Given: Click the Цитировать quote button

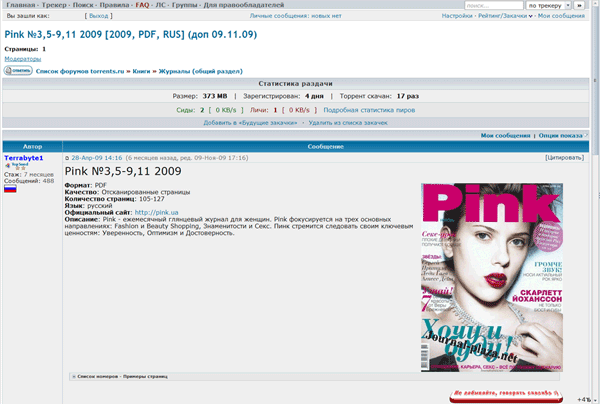Looking at the screenshot, I should pos(564,158).
